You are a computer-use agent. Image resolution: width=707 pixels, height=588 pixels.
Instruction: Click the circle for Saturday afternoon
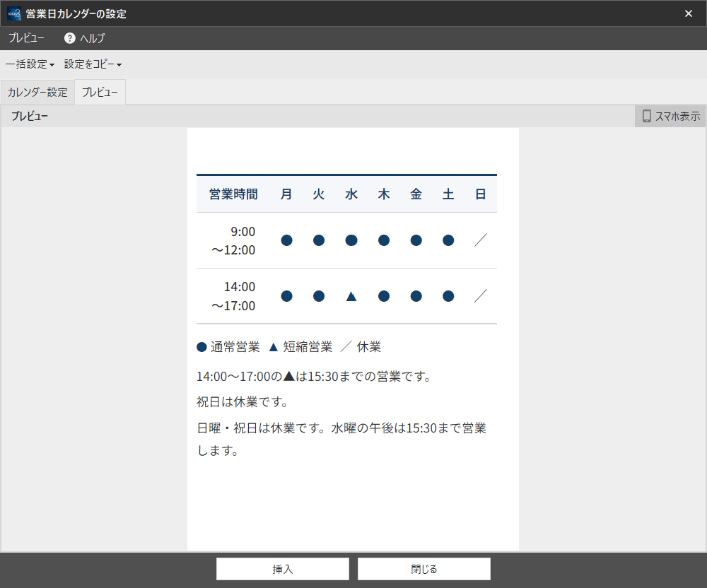click(x=448, y=296)
